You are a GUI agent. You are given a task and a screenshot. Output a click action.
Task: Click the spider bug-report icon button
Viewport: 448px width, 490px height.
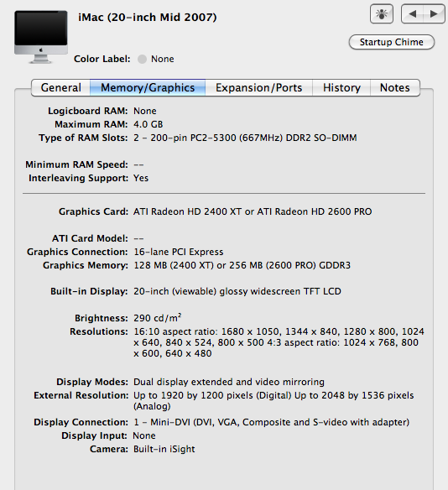(x=382, y=13)
